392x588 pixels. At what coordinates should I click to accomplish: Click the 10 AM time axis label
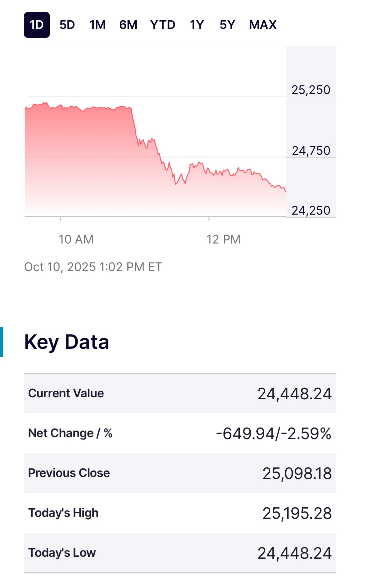pyautogui.click(x=76, y=240)
